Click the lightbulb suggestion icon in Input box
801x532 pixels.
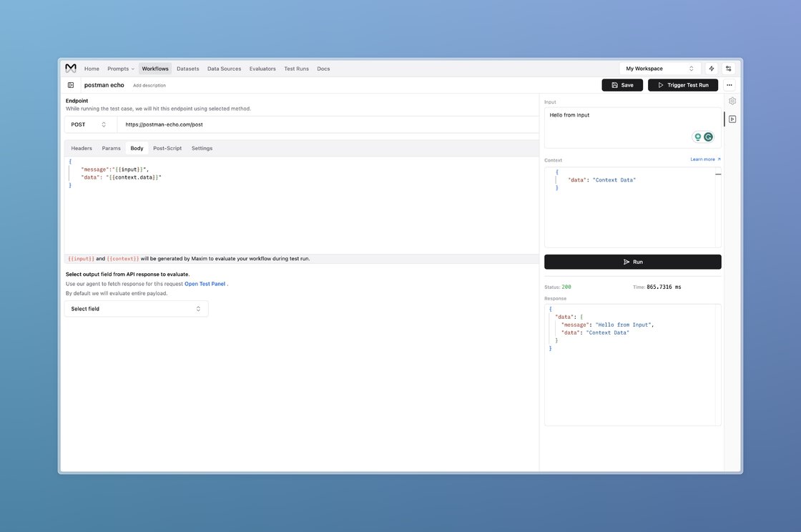point(697,137)
